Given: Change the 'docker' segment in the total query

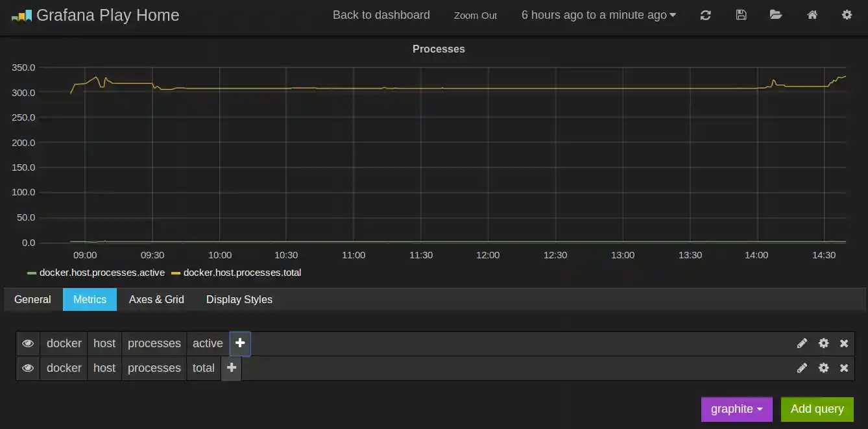Looking at the screenshot, I should pos(64,368).
